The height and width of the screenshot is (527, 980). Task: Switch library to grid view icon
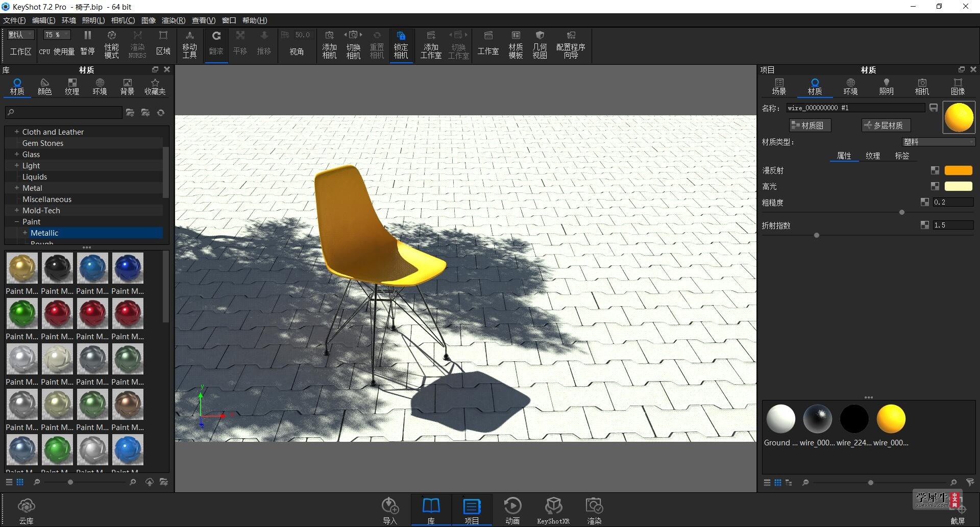[x=20, y=482]
